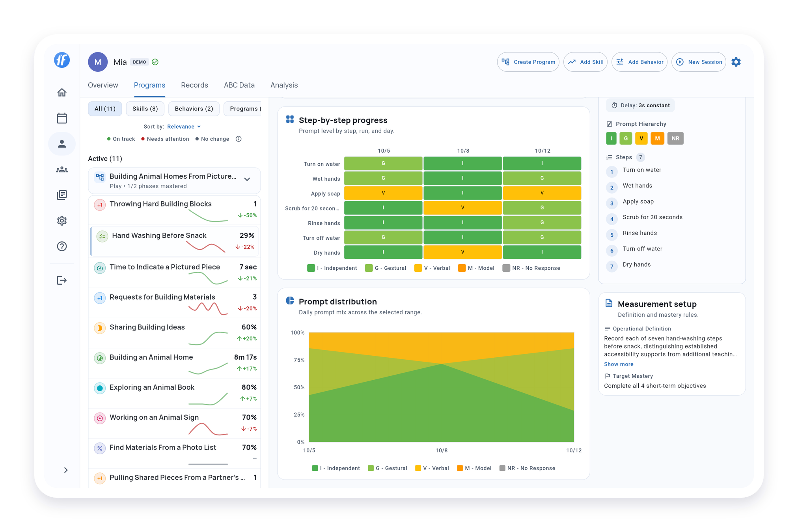Open the Home icon in the sidebar
798x532 pixels.
pyautogui.click(x=62, y=92)
